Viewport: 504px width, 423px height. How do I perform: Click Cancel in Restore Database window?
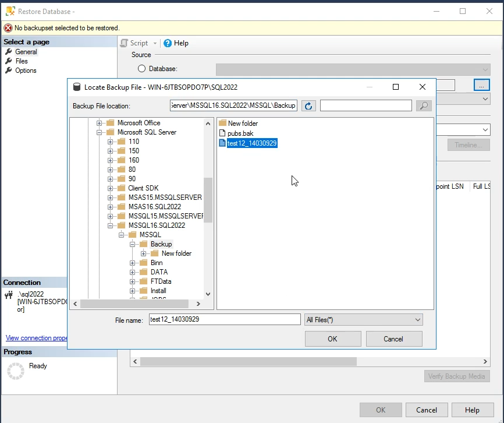427,410
